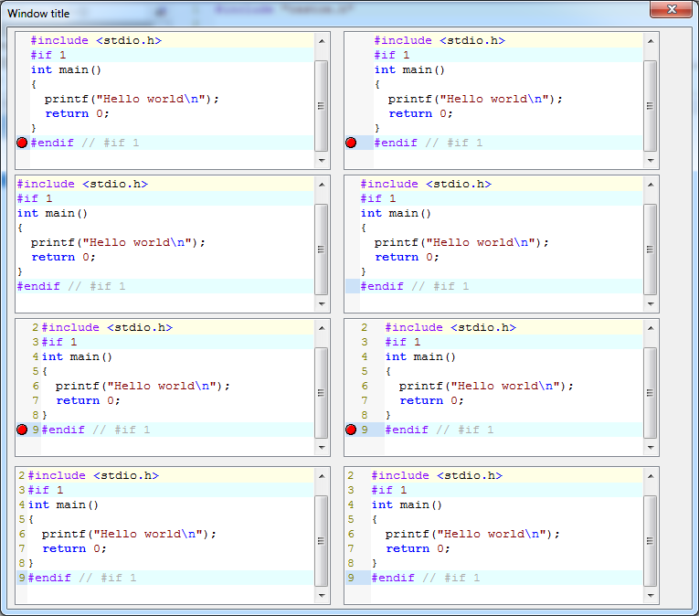The image size is (699, 616).
Task: Click line number 4 in bottom-left editor
Action: [21, 504]
